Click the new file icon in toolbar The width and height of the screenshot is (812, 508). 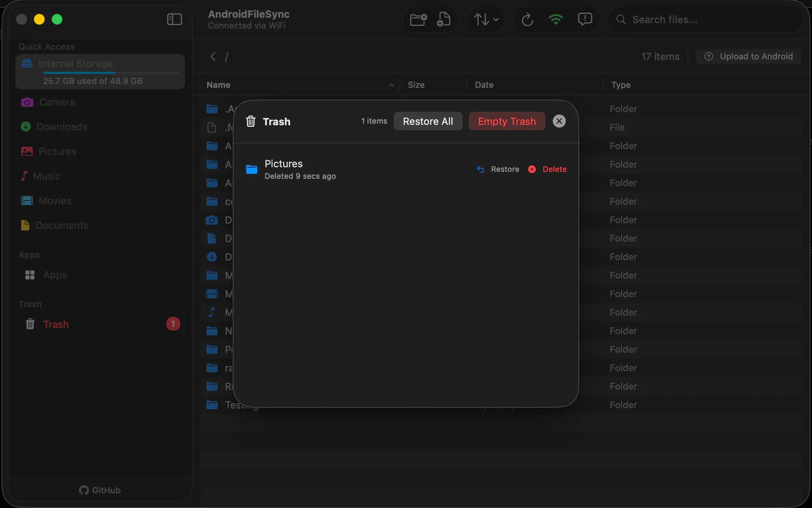click(443, 19)
